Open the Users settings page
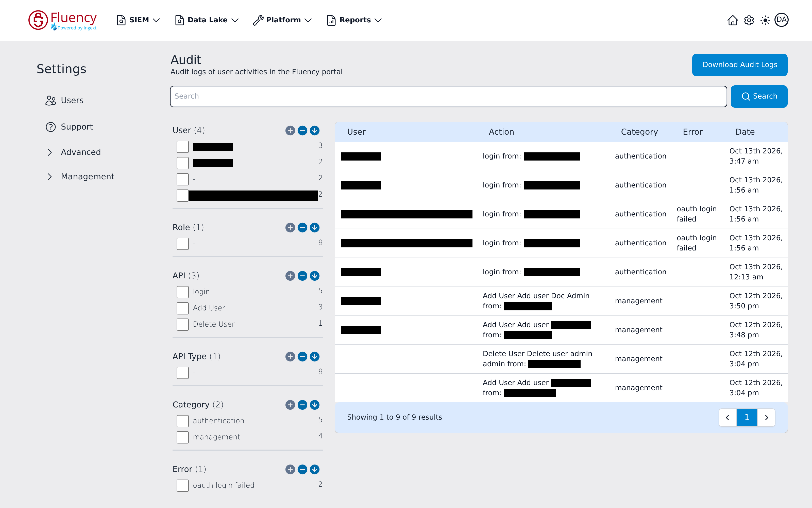Viewport: 812px width, 508px height. 64,101
